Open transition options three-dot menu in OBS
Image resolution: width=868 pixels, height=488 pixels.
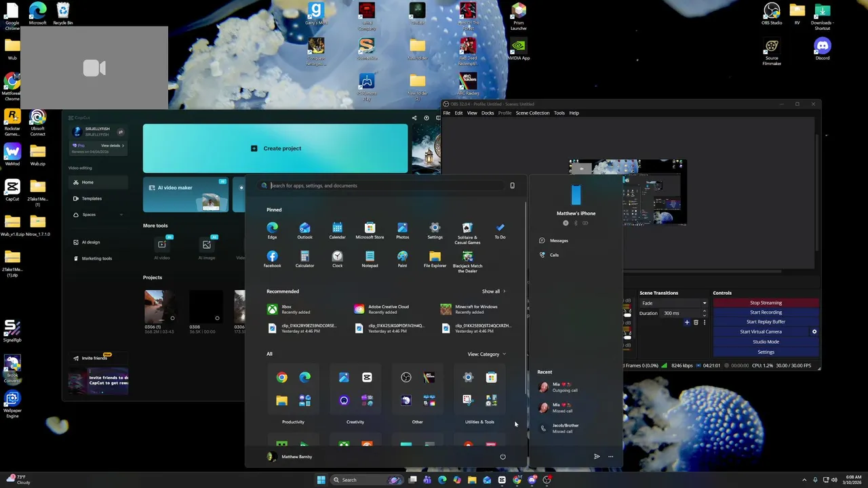[x=705, y=323]
